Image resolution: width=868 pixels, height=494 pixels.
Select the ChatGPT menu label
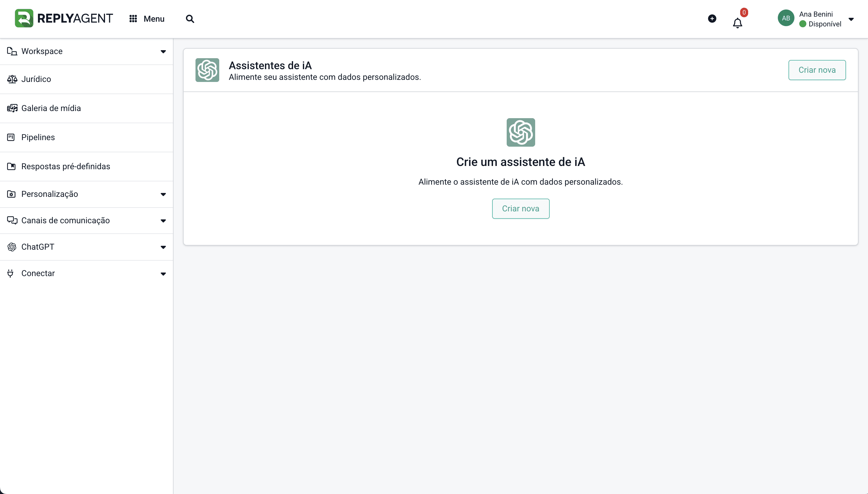[38, 247]
